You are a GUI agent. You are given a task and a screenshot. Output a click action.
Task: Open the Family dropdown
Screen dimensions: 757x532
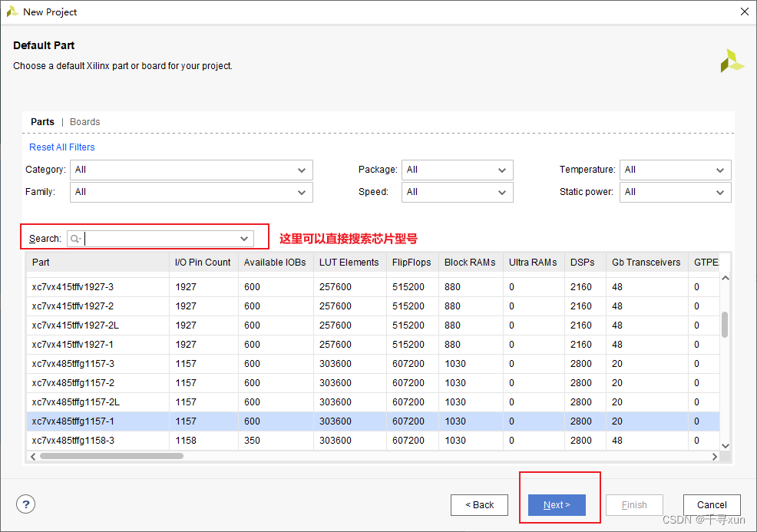point(191,192)
